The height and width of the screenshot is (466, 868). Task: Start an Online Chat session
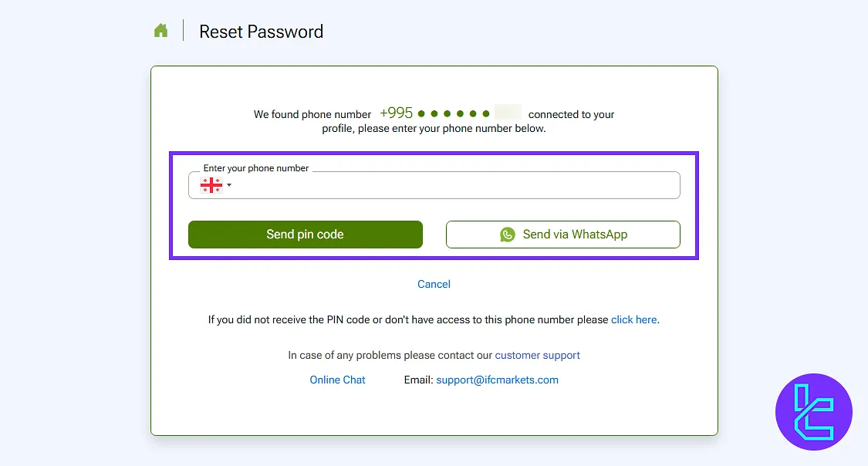click(x=337, y=380)
